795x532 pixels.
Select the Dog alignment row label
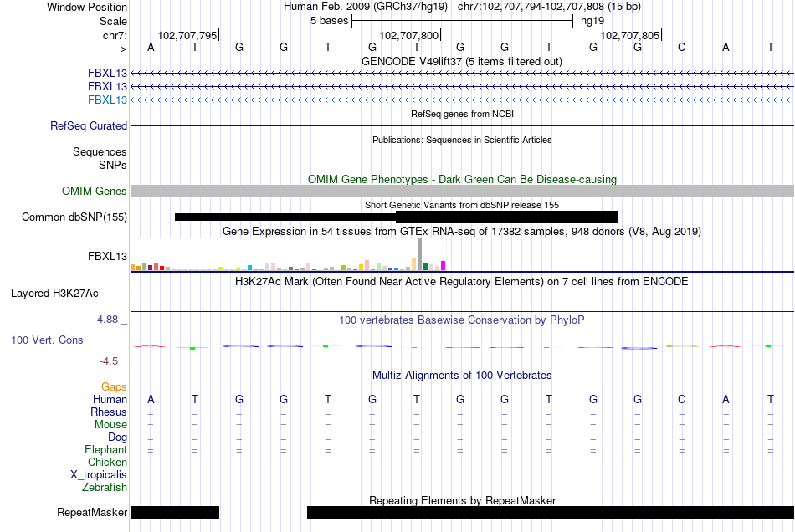coord(117,437)
